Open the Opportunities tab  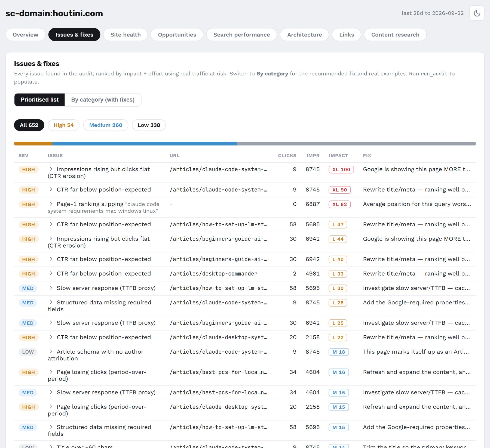[x=177, y=35]
